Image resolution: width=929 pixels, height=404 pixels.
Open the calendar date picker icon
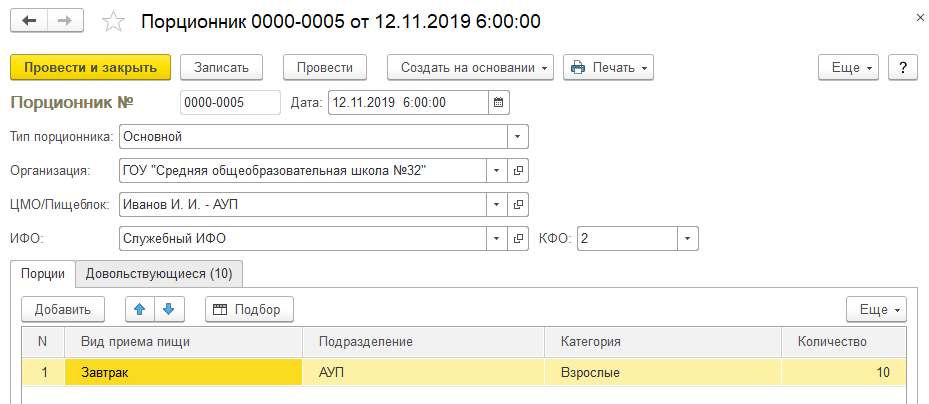point(499,102)
